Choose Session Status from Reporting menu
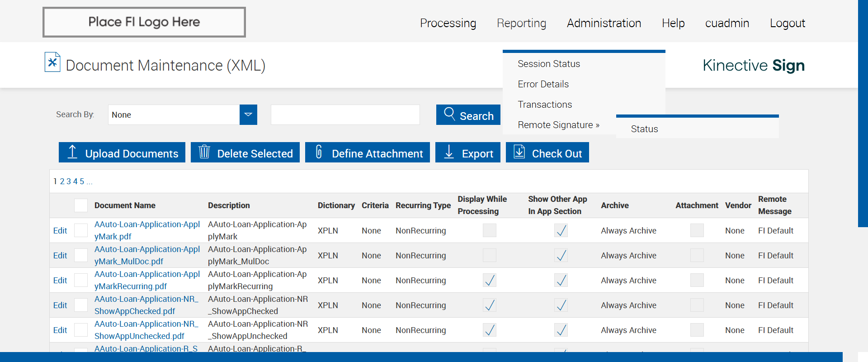Screen dimensions: 868x362 (548, 64)
